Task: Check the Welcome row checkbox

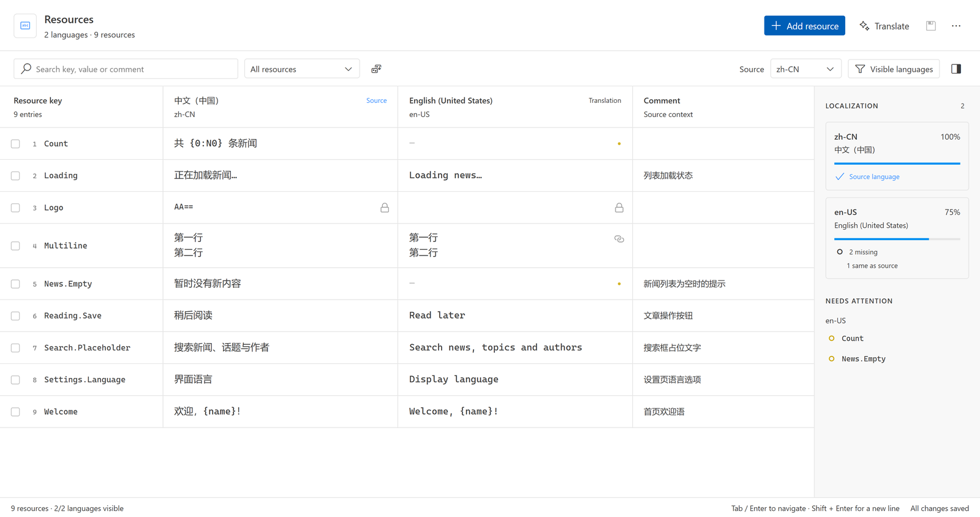Action: coord(15,412)
